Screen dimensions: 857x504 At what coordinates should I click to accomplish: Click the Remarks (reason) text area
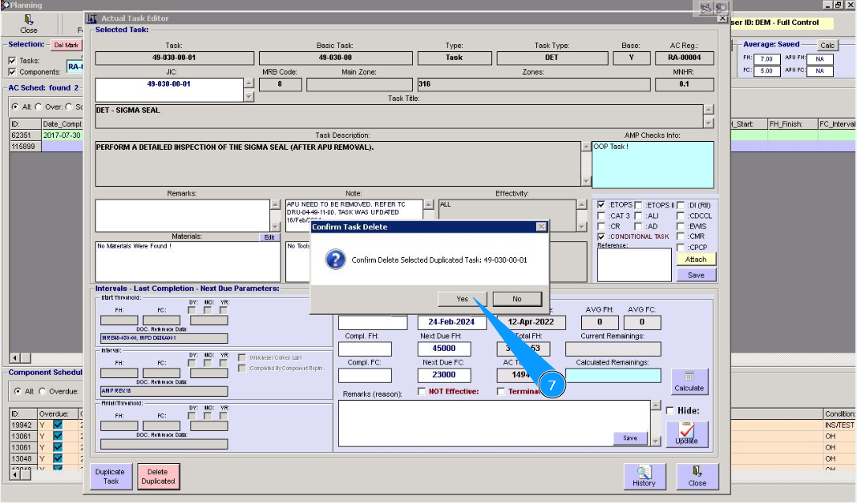[x=494, y=423]
